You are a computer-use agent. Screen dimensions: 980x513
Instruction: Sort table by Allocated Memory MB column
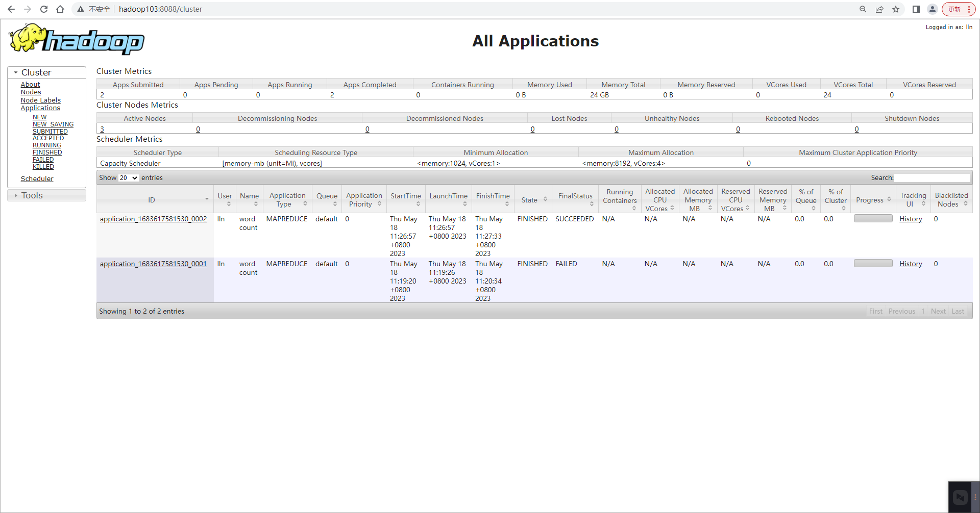pos(698,200)
